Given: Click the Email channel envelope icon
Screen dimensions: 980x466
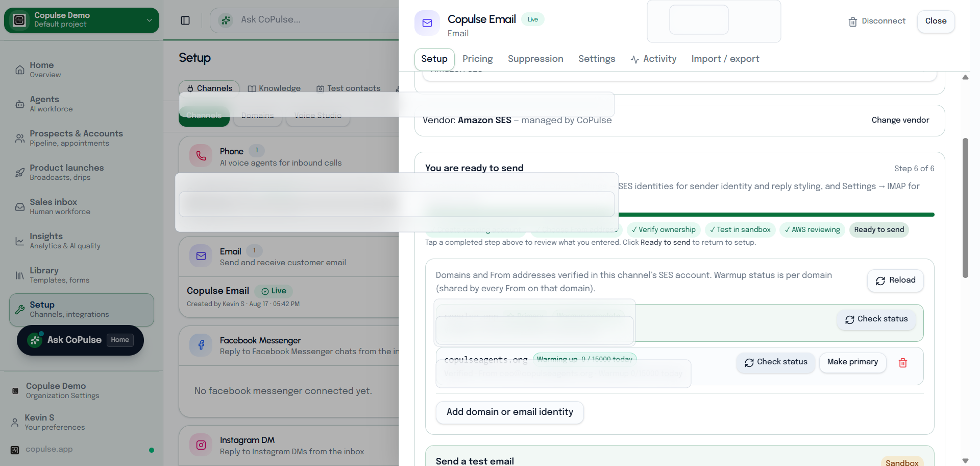Looking at the screenshot, I should pos(201,256).
